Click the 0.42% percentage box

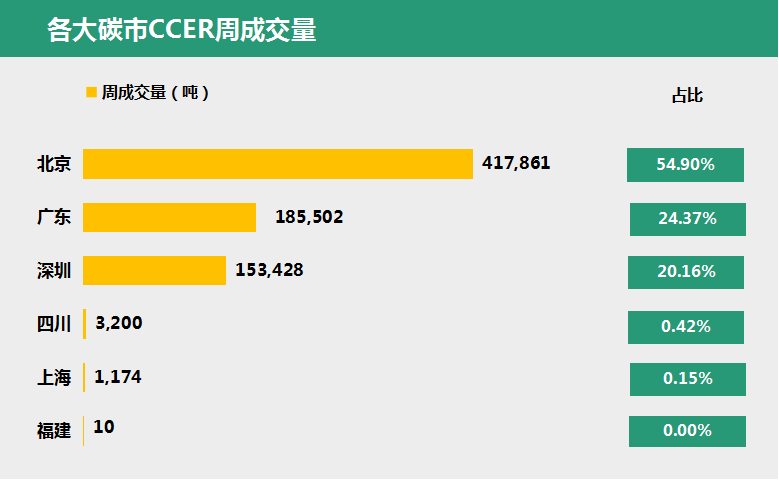point(686,327)
